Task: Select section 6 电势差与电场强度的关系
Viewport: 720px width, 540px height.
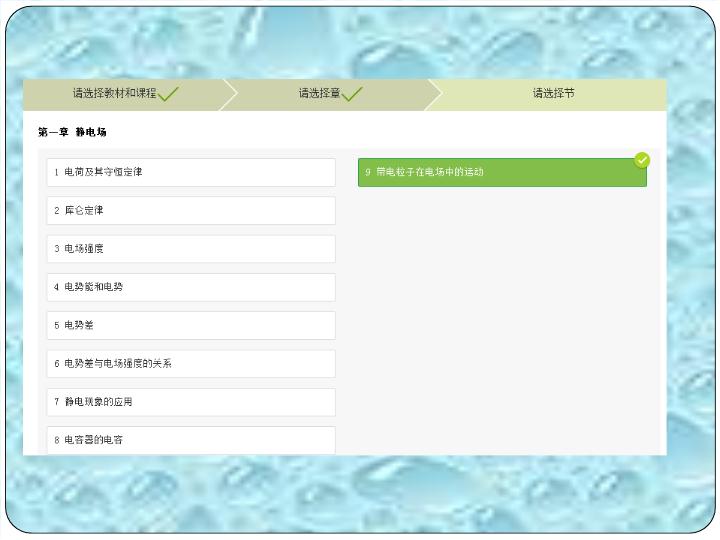Action: (191, 364)
